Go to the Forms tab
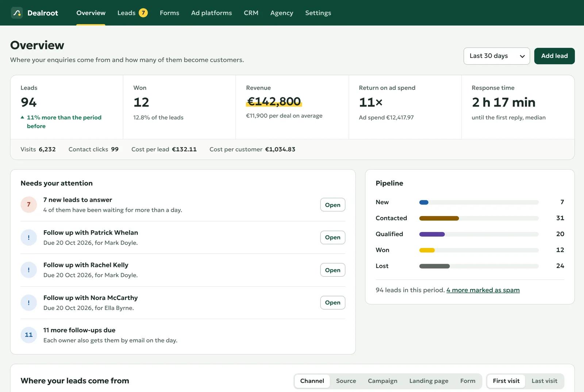 click(x=169, y=13)
